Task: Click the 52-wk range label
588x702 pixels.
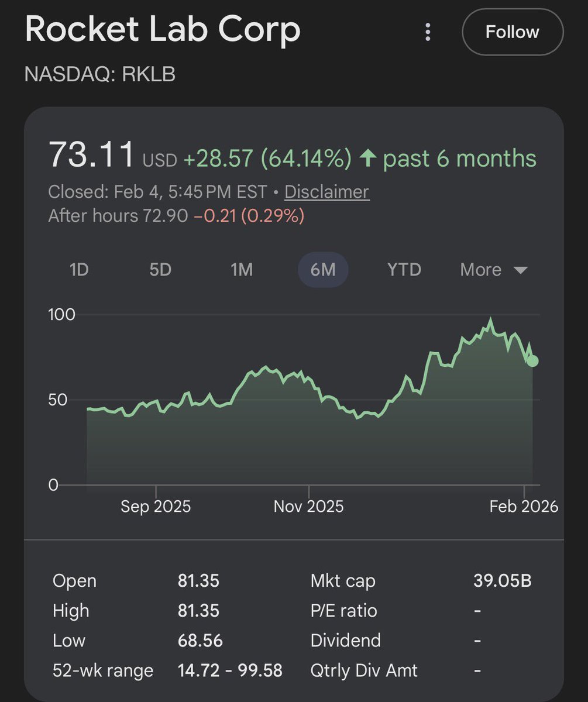Action: [x=102, y=670]
